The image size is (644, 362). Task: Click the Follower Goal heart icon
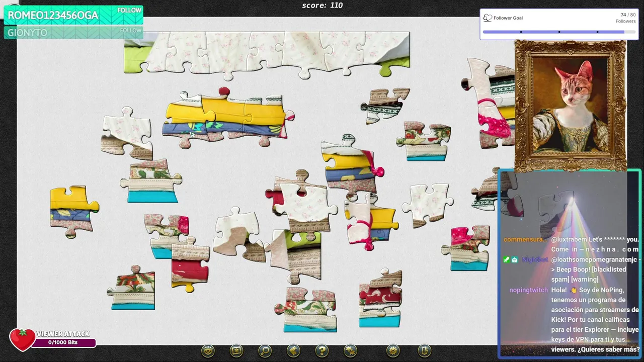[x=487, y=18]
